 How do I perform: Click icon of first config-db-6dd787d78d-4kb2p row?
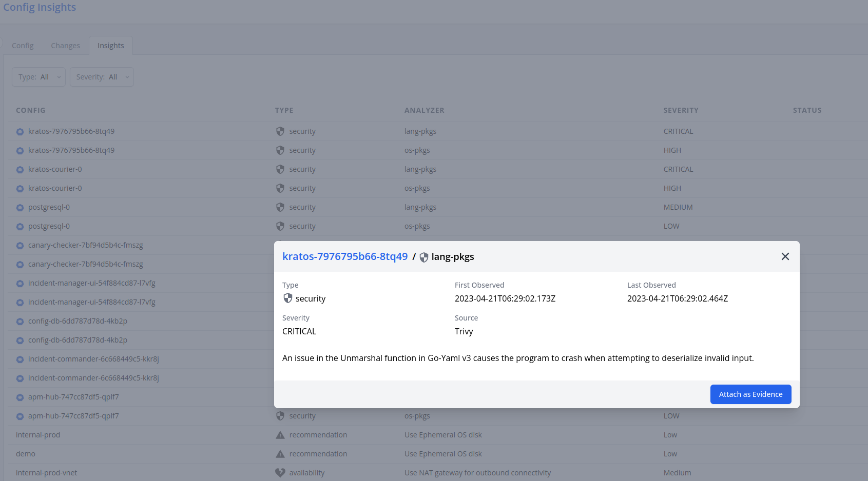tap(20, 322)
